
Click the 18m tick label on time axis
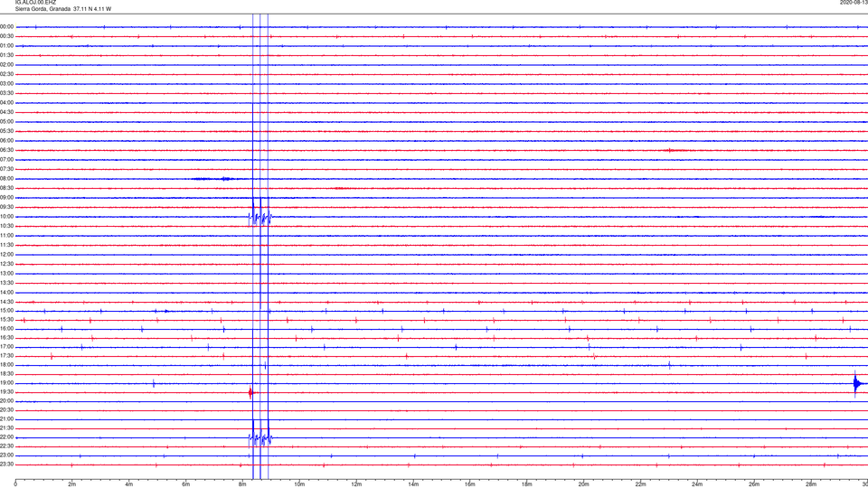526,484
